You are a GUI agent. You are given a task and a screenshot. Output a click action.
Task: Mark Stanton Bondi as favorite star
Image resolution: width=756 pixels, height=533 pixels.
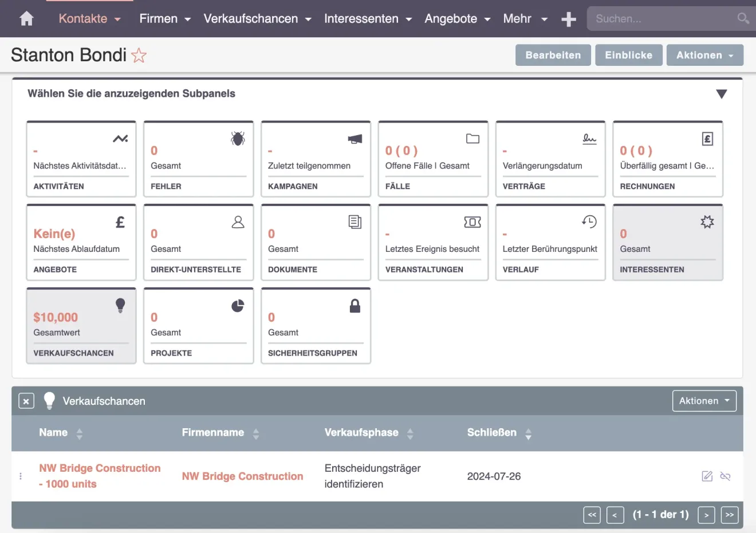tap(139, 56)
